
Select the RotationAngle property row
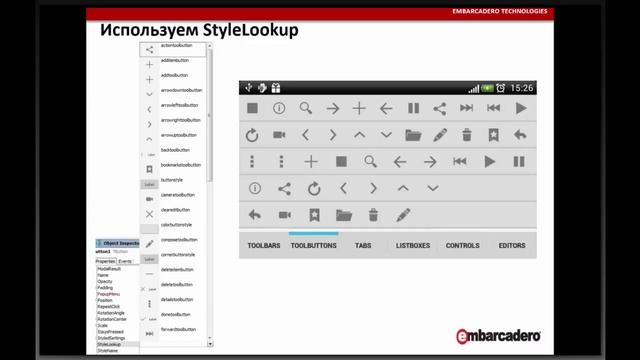[x=118, y=313]
